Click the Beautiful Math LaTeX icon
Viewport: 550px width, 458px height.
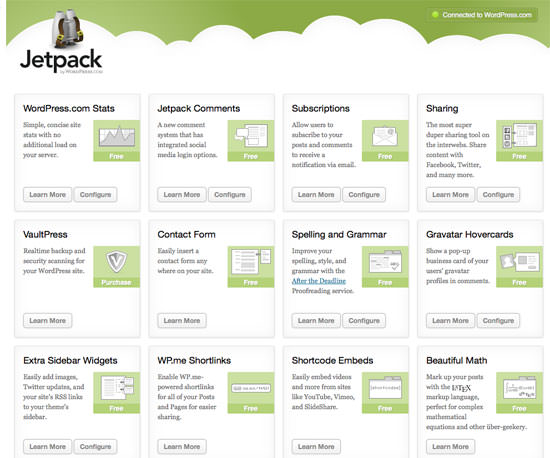(x=519, y=388)
